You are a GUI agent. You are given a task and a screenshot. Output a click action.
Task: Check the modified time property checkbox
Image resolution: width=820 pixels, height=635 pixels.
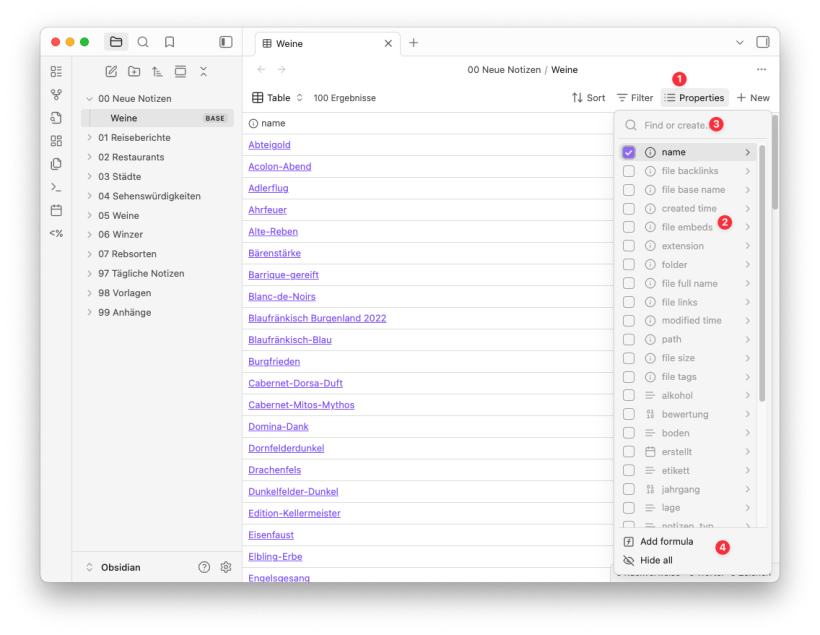click(629, 321)
